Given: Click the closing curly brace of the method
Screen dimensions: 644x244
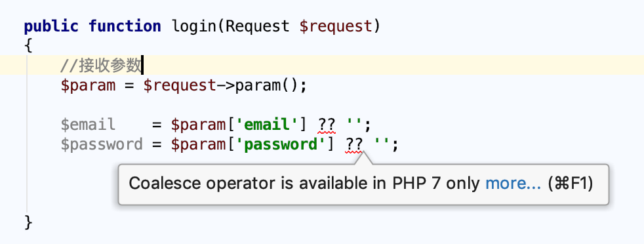Looking at the screenshot, I should [x=28, y=222].
